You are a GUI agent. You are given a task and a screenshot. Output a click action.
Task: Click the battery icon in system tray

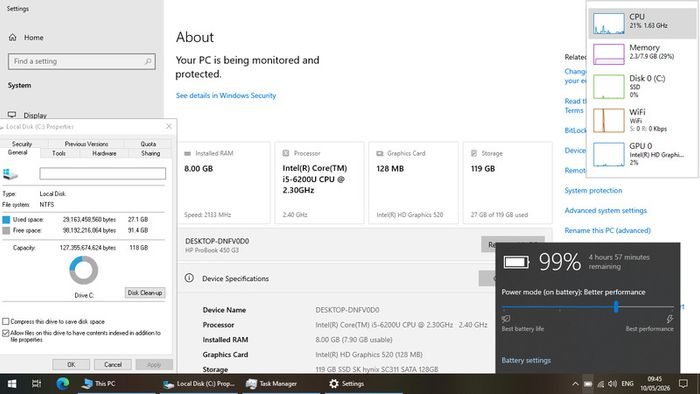588,384
